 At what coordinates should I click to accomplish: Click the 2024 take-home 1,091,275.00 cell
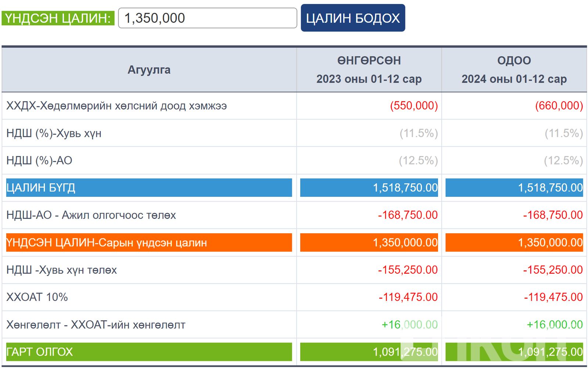click(x=514, y=352)
